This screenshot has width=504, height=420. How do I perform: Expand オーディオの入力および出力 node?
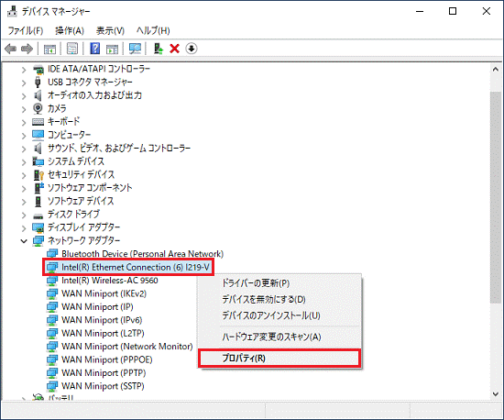coord(24,96)
